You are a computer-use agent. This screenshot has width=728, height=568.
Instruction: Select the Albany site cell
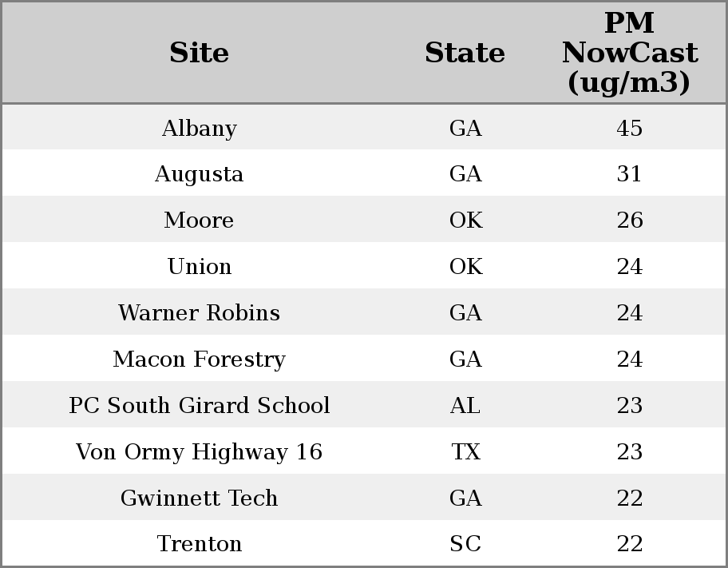199,128
